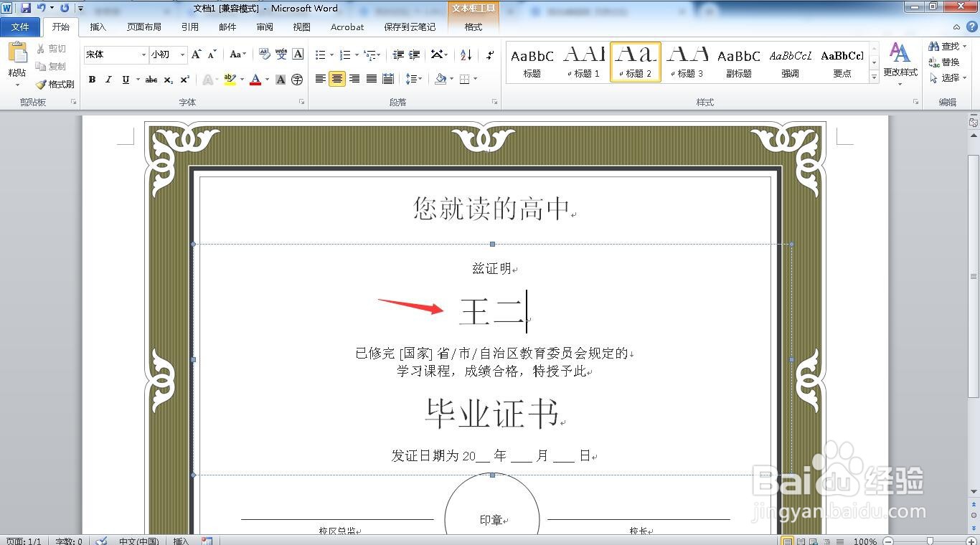The width and height of the screenshot is (980, 545).
Task: Show or hide paragraph marks
Action: [490, 54]
